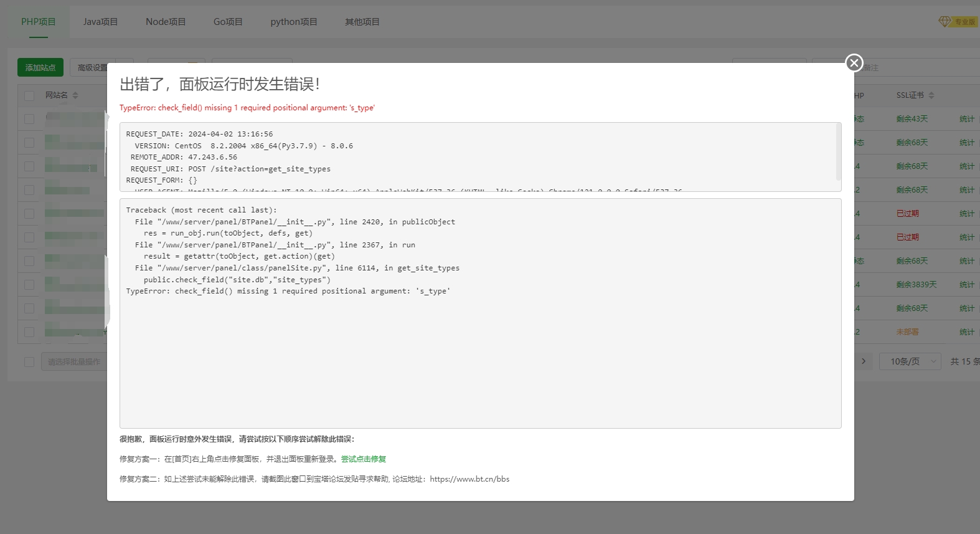
Task: Click 统计 in the 剩余3839天 row
Action: click(x=967, y=285)
